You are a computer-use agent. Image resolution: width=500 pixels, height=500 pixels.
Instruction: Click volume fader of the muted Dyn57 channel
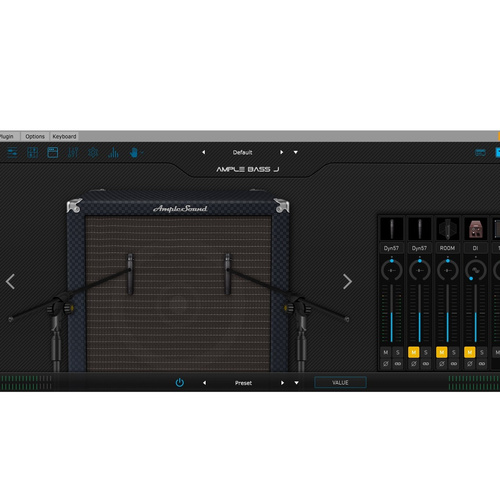pos(420,313)
